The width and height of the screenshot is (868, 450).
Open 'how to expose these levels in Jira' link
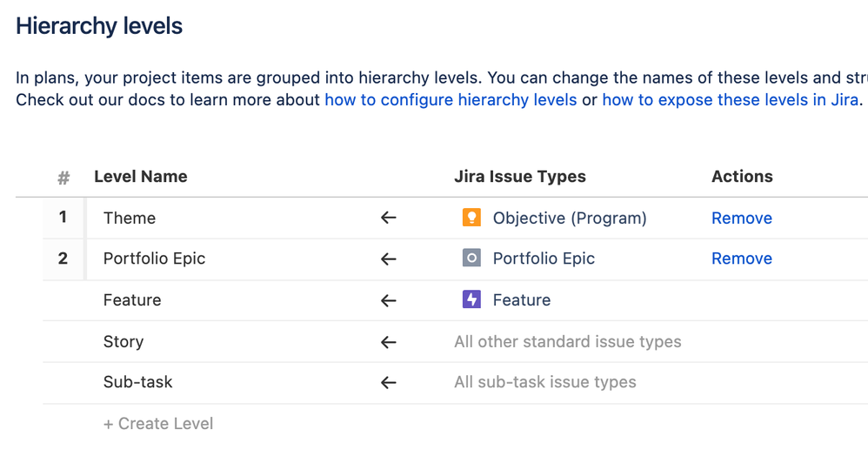tap(730, 100)
